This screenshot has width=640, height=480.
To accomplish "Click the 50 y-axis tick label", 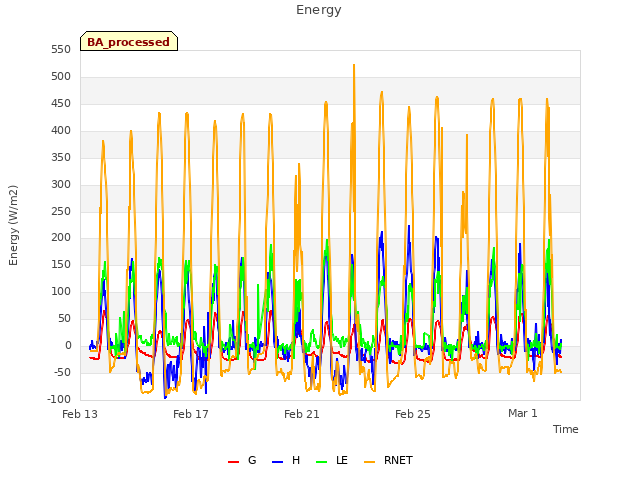I will pyautogui.click(x=64, y=318).
